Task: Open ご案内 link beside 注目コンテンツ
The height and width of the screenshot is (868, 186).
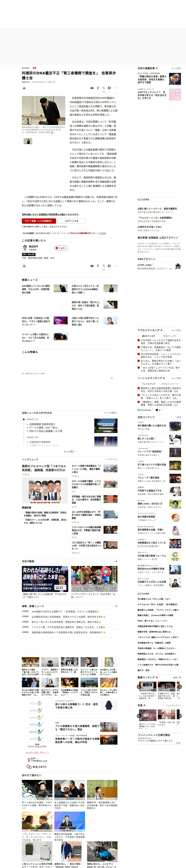Action: [x=178, y=417]
